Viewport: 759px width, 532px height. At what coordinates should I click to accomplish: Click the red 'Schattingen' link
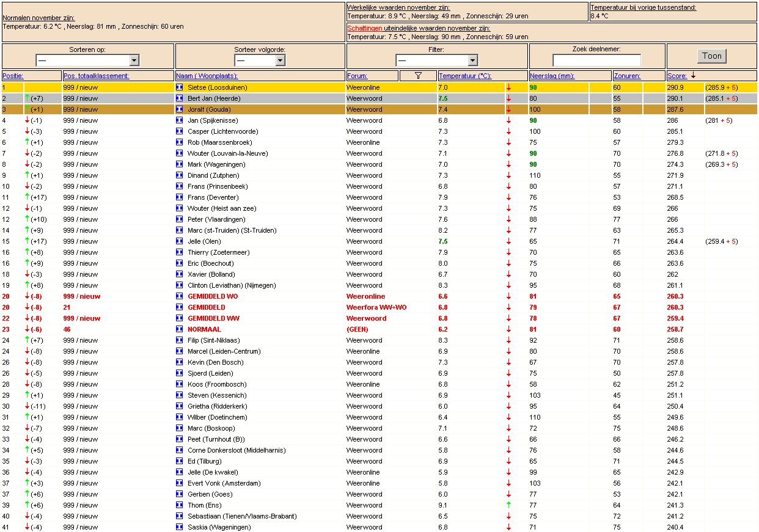[x=365, y=28]
